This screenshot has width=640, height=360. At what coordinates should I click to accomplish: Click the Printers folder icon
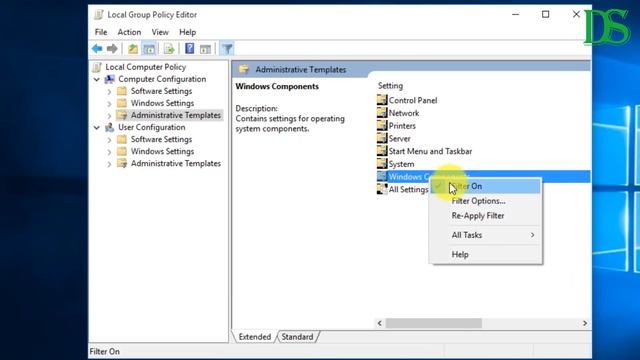[x=382, y=125]
